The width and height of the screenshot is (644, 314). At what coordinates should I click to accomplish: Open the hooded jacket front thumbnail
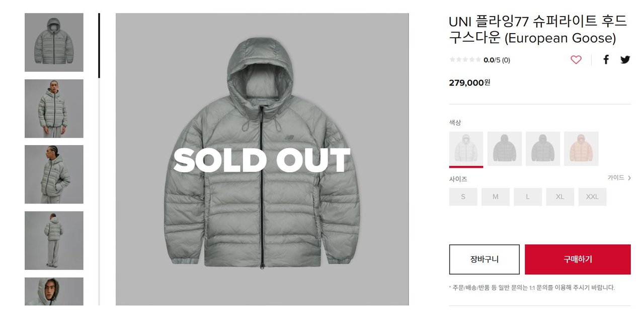54,42
